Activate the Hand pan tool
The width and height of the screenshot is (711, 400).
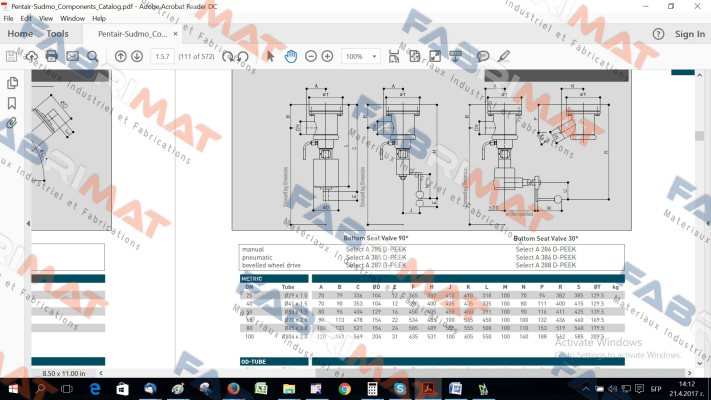[x=291, y=56]
